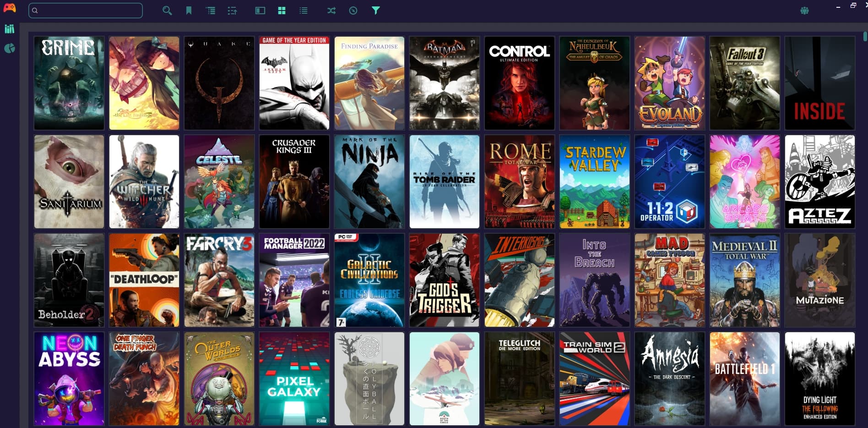Click the vertical scrollbar thumb at right

[x=865, y=37]
